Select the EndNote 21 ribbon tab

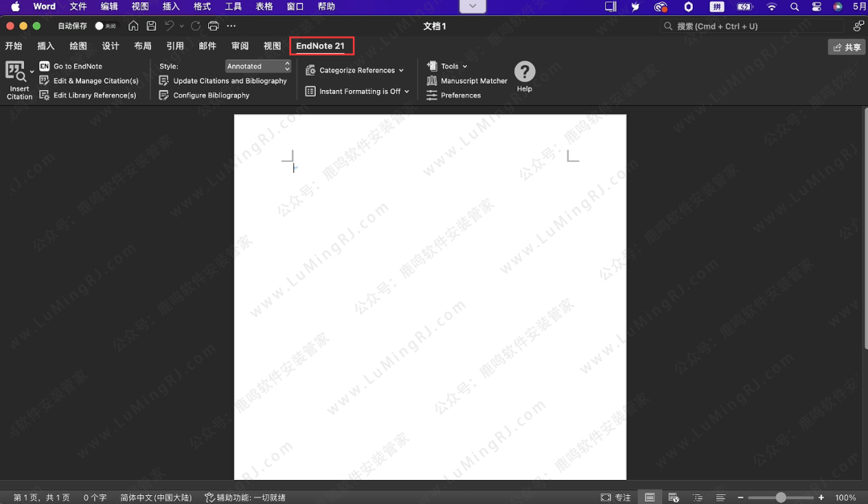[x=321, y=46]
